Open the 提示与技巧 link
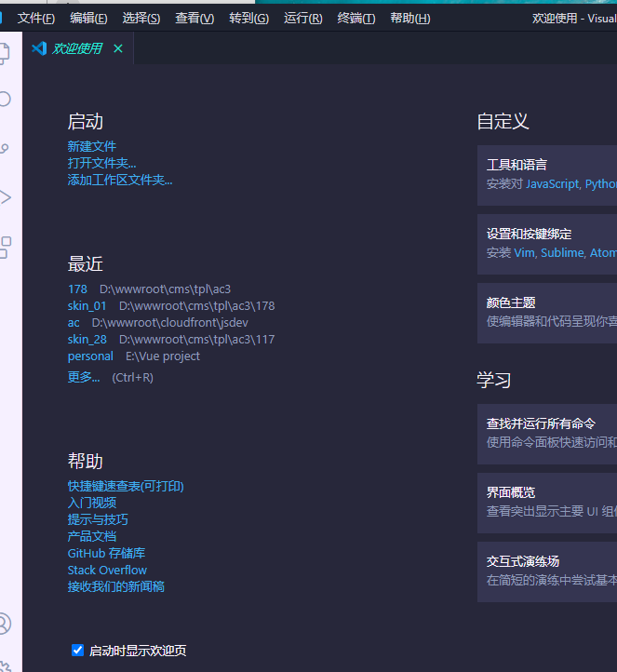 tap(98, 519)
